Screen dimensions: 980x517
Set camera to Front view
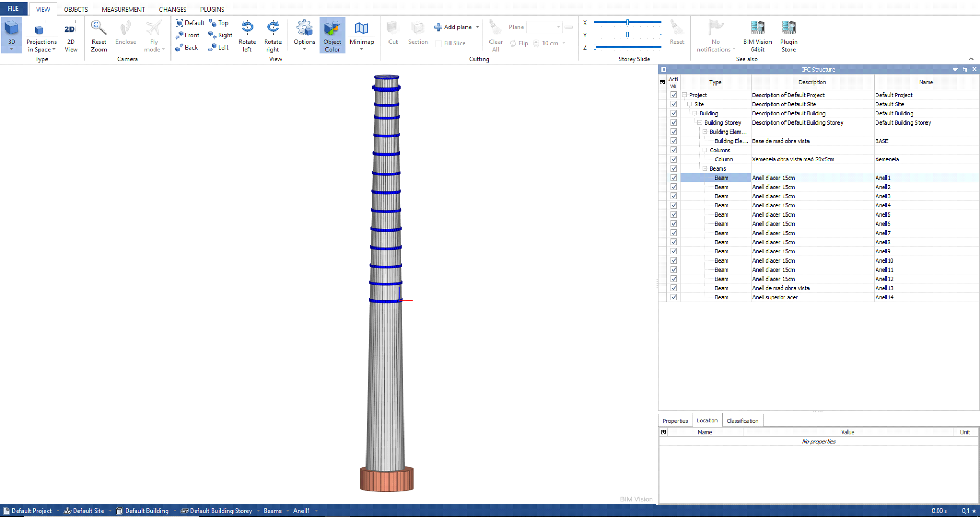pos(188,35)
